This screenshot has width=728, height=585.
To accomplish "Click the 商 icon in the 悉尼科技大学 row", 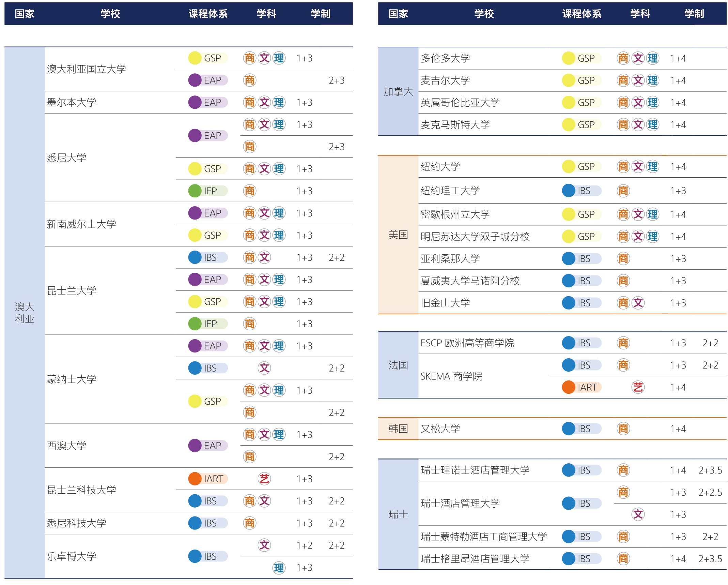I will coord(250,523).
